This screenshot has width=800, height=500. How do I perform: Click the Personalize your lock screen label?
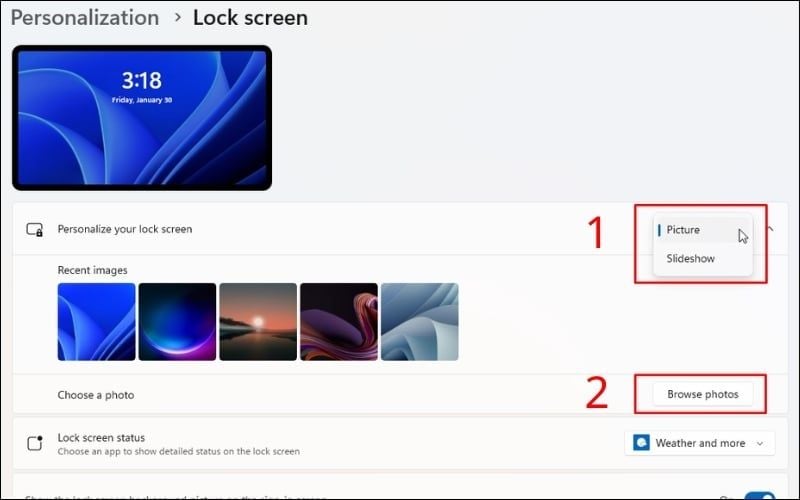(124, 229)
